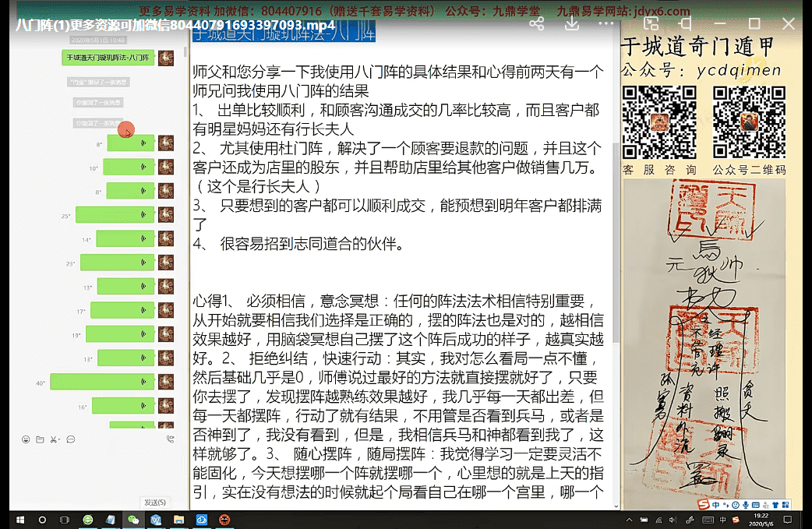Toggle the pin-on-top icon in title bar

click(687, 23)
